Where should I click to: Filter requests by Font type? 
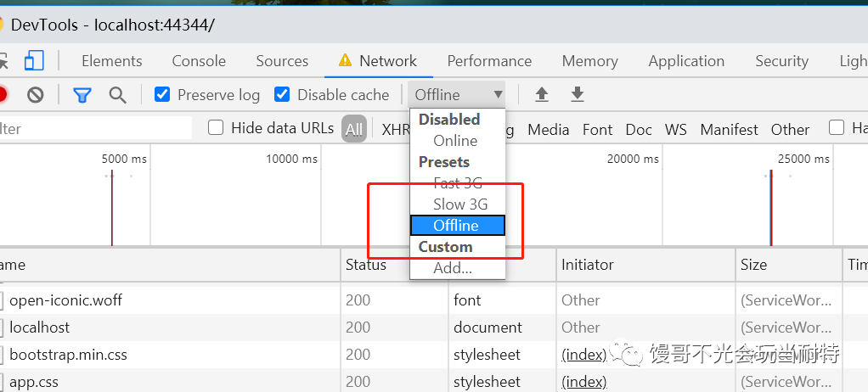(597, 129)
